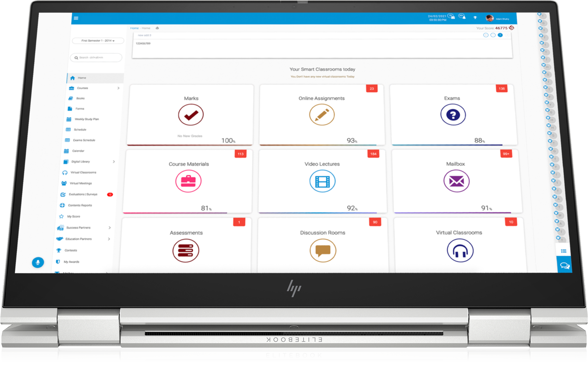588x366 pixels.
Task: Open My Score in the sidebar
Action: click(x=73, y=216)
